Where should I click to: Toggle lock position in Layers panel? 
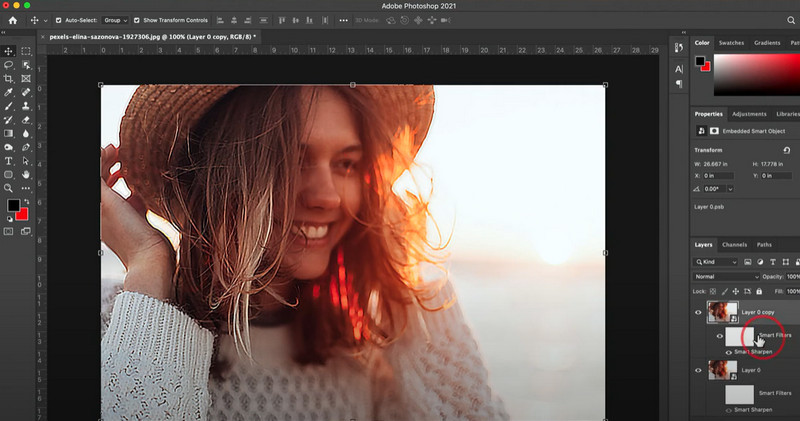pyautogui.click(x=736, y=291)
